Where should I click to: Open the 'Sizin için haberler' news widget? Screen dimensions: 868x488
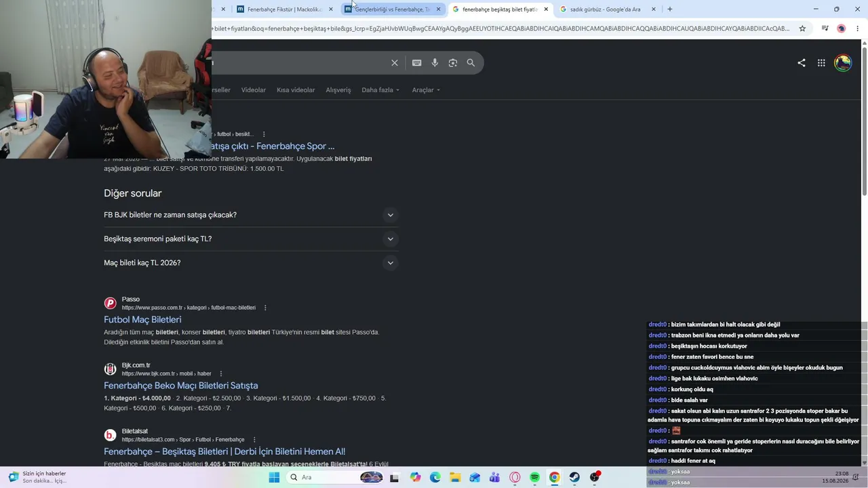click(37, 477)
